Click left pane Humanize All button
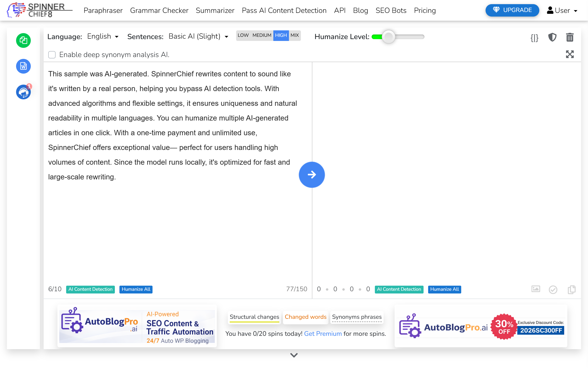The width and height of the screenshot is (588, 368). 136,289
